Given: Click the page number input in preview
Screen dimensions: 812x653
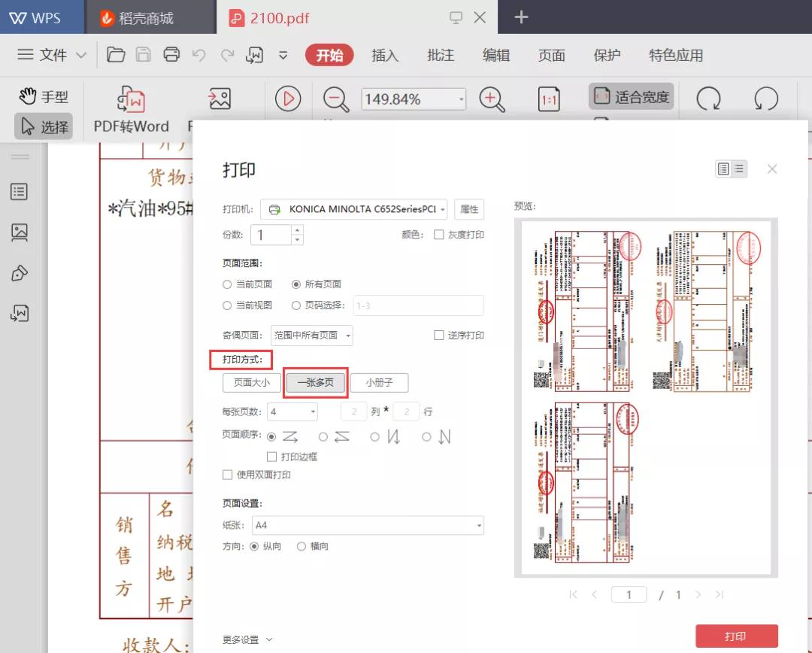Looking at the screenshot, I should coord(629,594).
